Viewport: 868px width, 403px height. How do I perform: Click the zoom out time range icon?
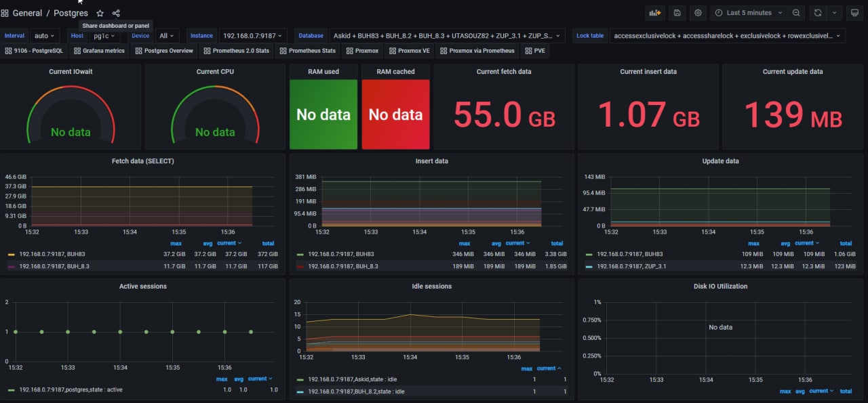[x=797, y=13]
